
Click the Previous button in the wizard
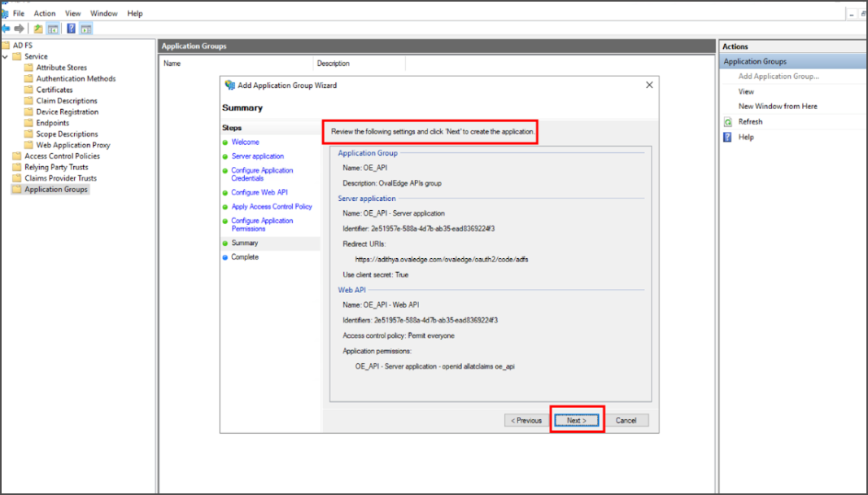(x=526, y=420)
